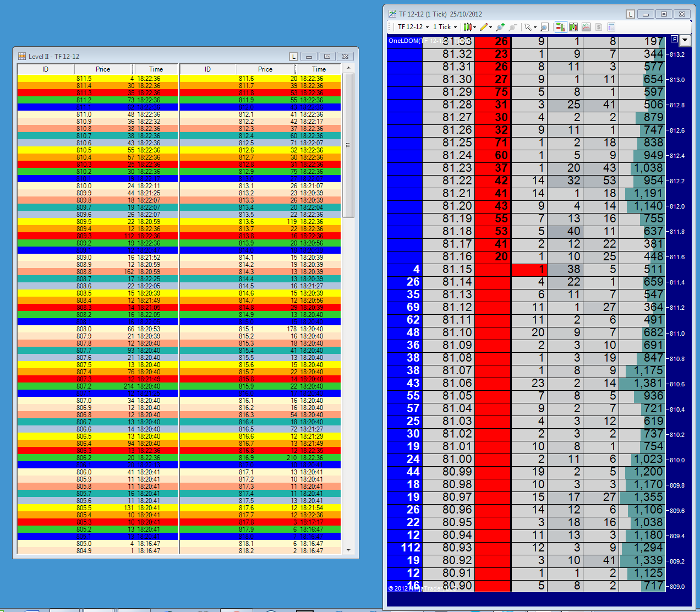The image size is (700, 612).
Task: Click the Strategies dollar sign icon
Action: (599, 27)
